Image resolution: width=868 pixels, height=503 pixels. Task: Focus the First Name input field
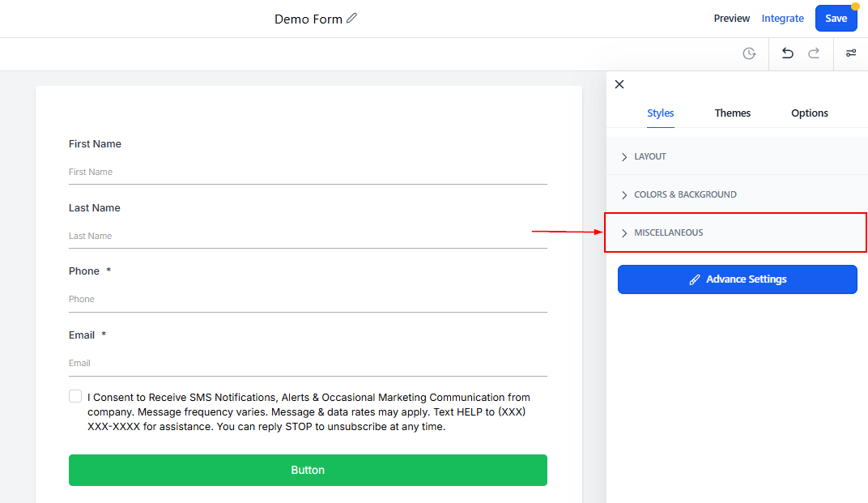tap(308, 172)
